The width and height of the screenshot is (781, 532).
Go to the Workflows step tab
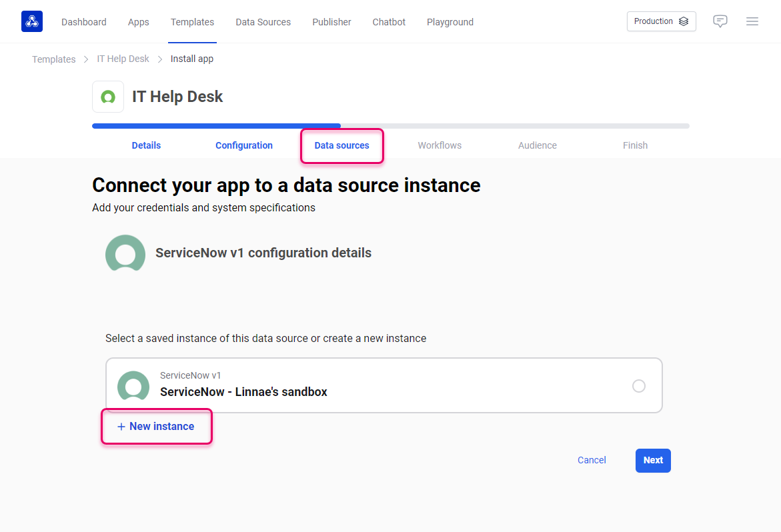(440, 145)
